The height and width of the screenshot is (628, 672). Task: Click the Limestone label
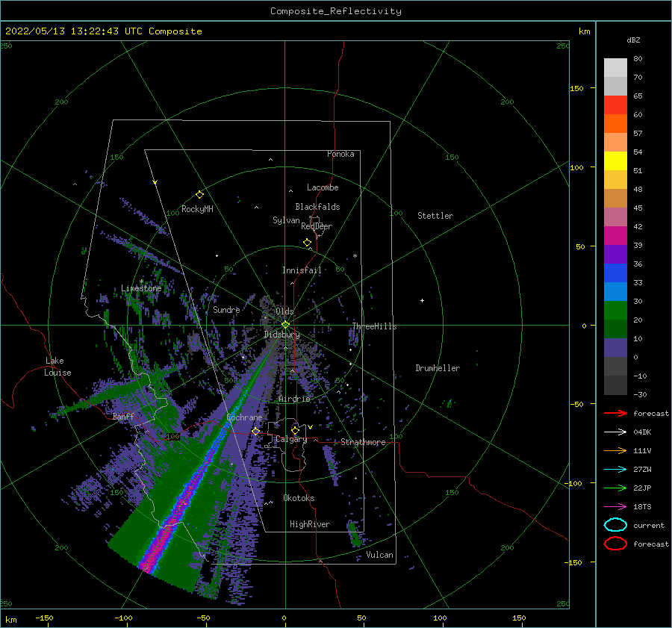pos(141,288)
